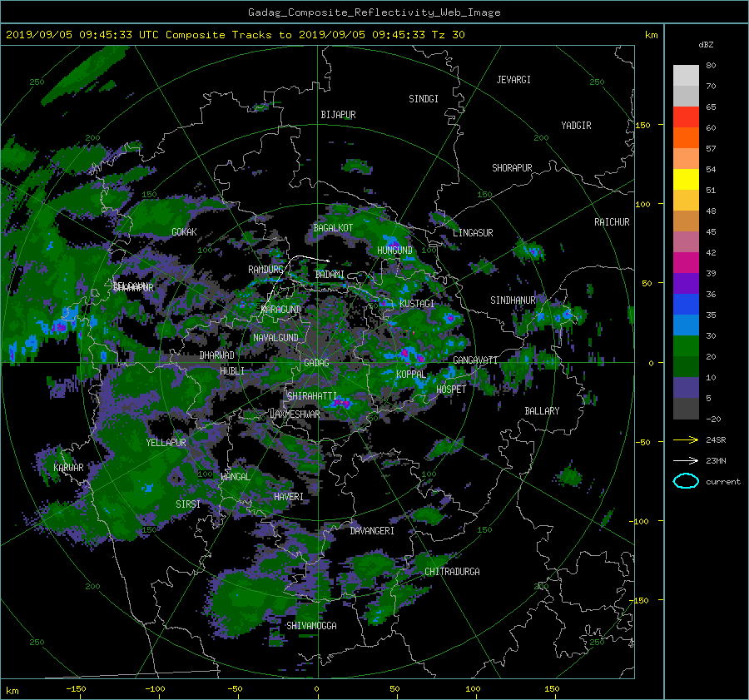Click the GANGAVATI city label
This screenshot has height=700, width=749.
(x=475, y=360)
